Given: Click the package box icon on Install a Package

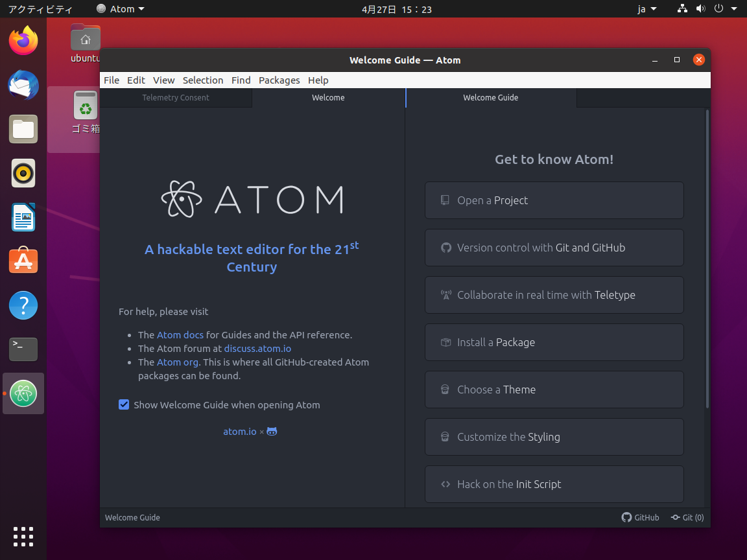Looking at the screenshot, I should click(x=445, y=342).
